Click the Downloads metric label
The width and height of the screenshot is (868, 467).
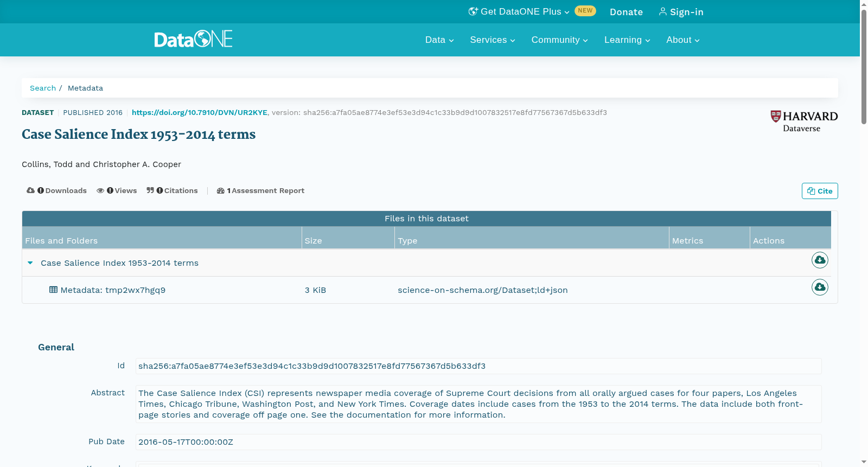coord(66,190)
